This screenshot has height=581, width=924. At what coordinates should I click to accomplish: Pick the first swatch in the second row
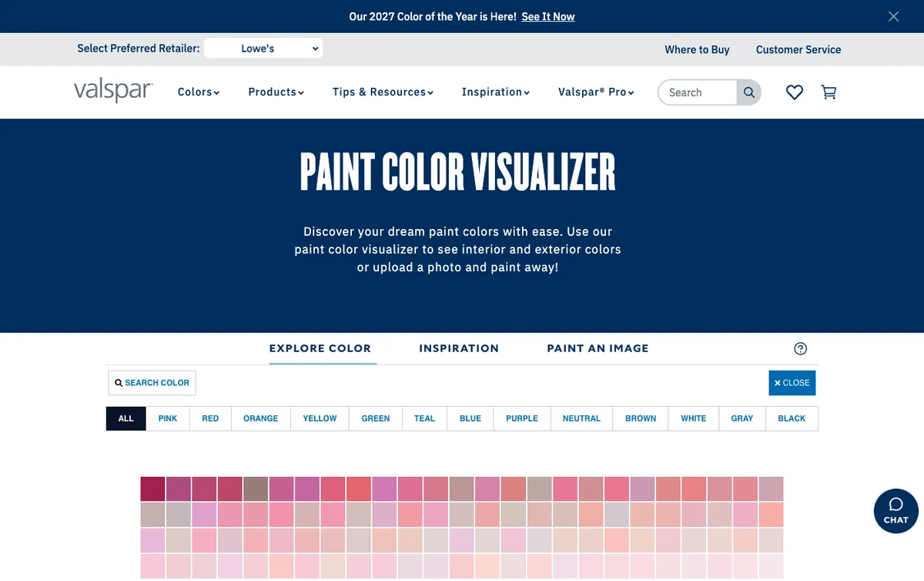click(152, 515)
